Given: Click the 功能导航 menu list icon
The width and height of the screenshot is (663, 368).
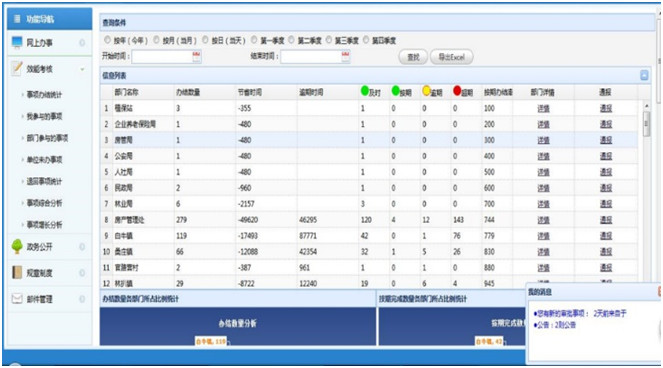Looking at the screenshot, I should (x=17, y=19).
